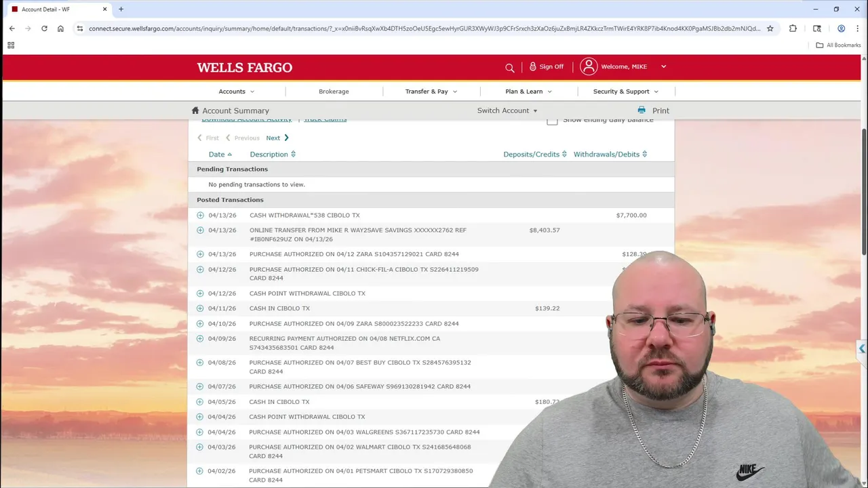Click the blue side panel arrow at the right edge

click(x=862, y=348)
